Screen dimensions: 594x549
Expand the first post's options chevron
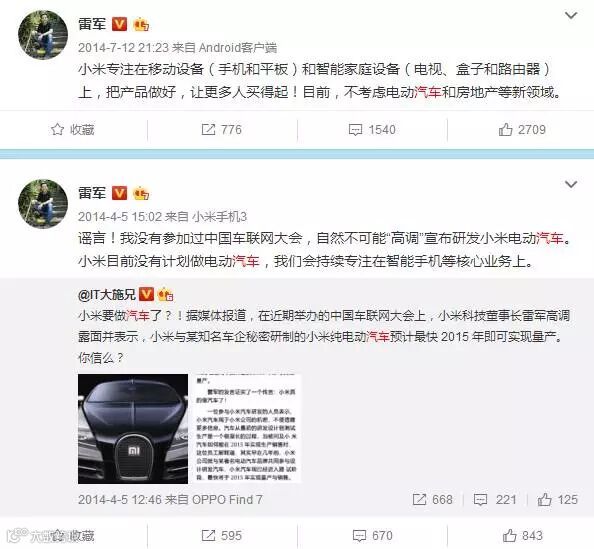[x=571, y=15]
